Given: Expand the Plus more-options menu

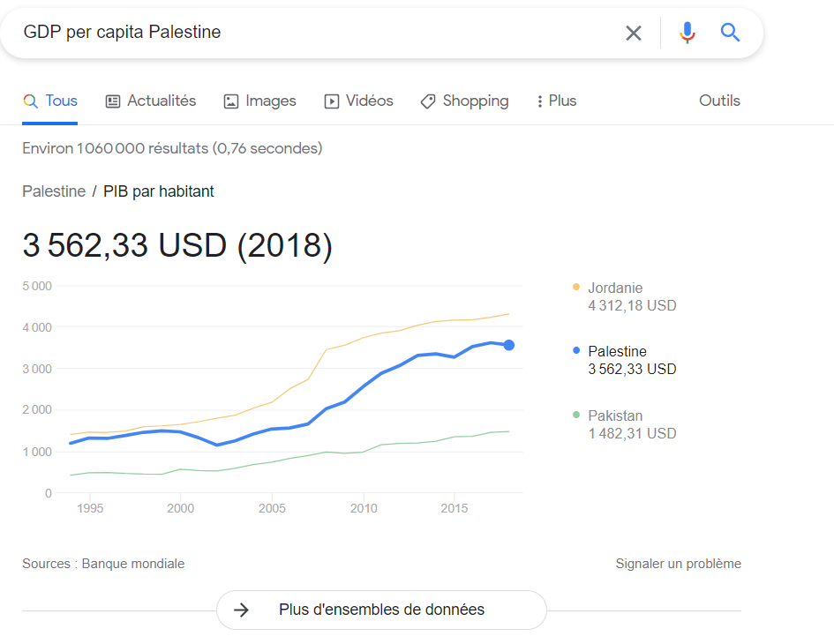Looking at the screenshot, I should [x=556, y=101].
